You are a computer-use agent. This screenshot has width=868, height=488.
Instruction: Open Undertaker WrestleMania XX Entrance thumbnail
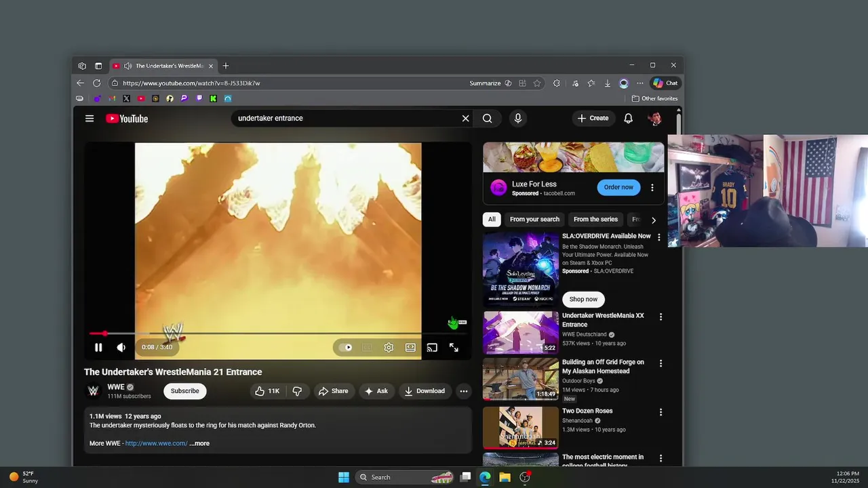[x=521, y=333]
